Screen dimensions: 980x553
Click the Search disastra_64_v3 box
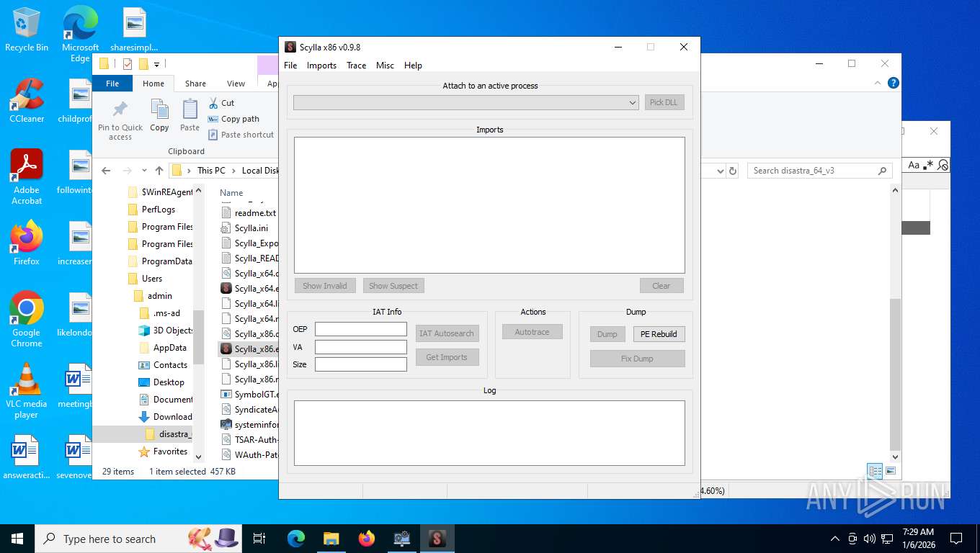819,171
